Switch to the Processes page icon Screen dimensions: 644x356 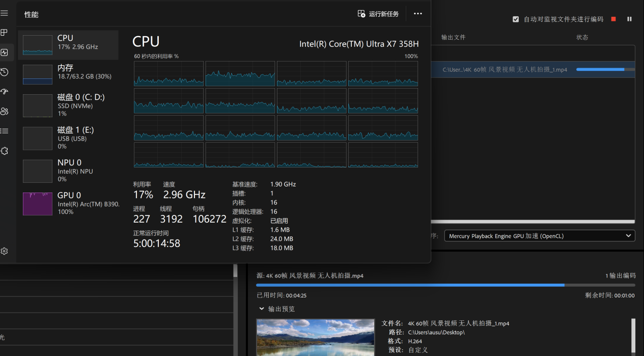click(4, 33)
